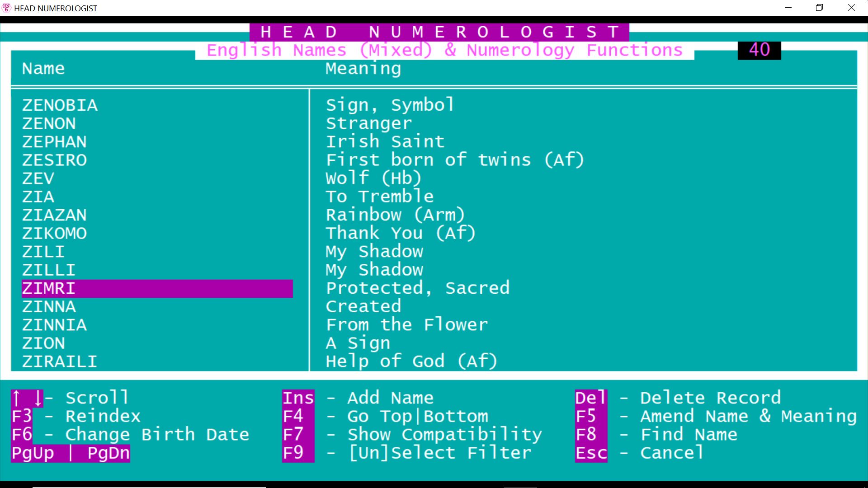Click the Head Numerologist app icon in title bar
The image size is (868, 488).
[6, 8]
